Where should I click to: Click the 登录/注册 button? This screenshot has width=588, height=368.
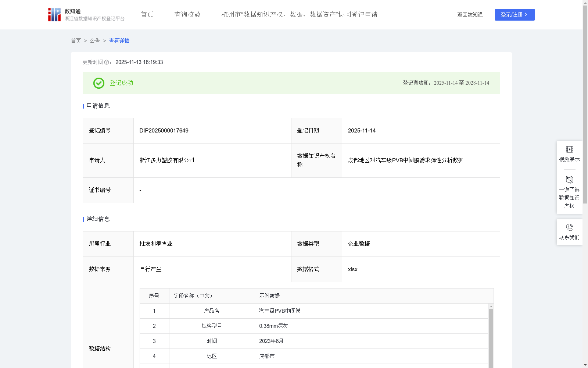tap(514, 15)
